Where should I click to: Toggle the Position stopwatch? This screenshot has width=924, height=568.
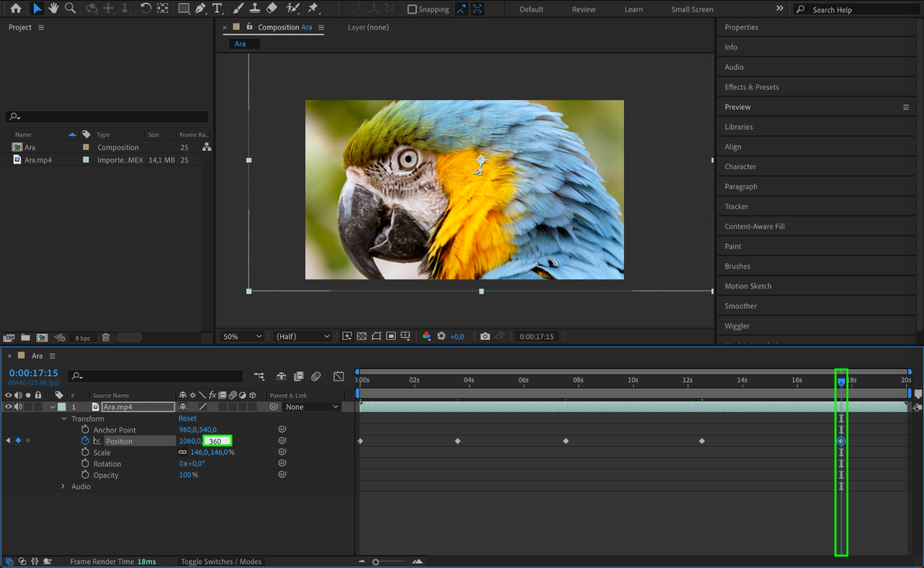point(85,441)
